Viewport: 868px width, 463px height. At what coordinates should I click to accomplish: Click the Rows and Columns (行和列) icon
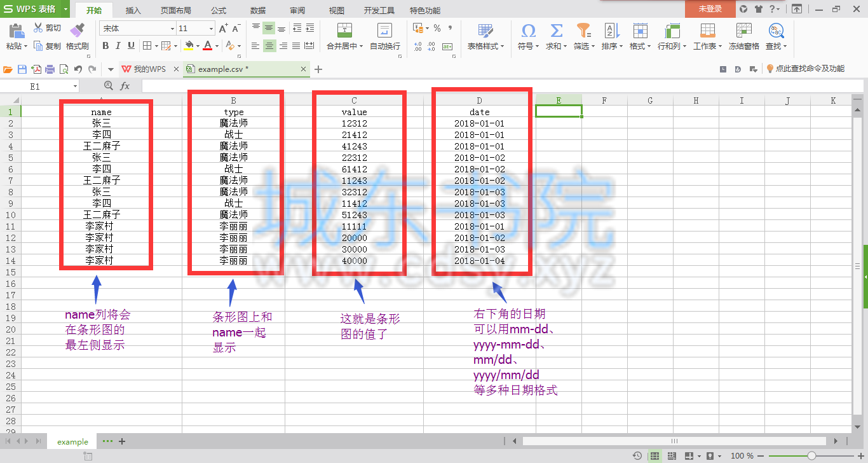[x=672, y=31]
